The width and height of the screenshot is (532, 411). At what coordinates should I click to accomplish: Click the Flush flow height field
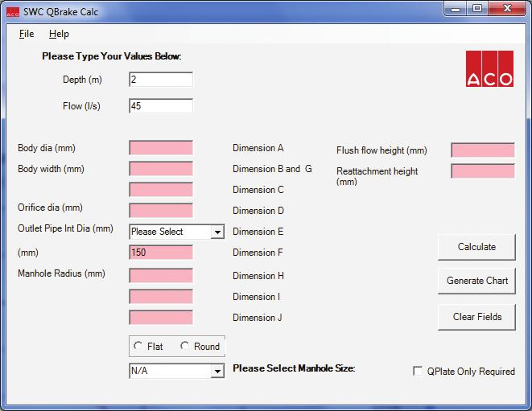pyautogui.click(x=482, y=150)
